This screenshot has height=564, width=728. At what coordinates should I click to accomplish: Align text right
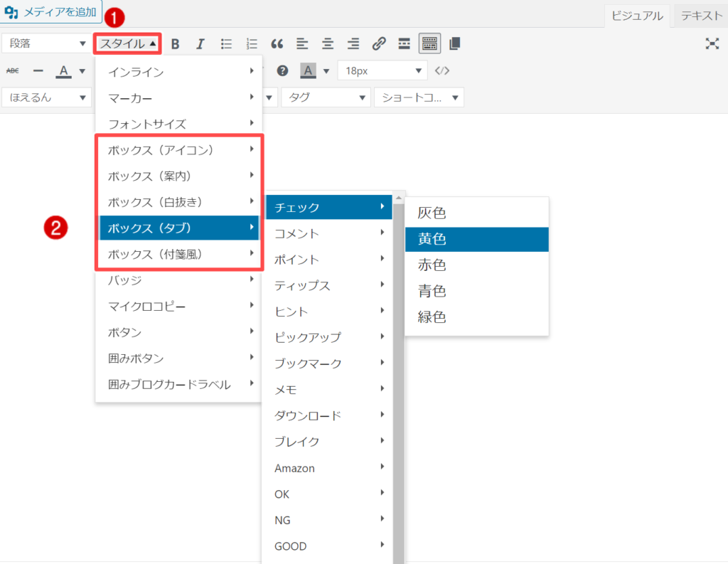coord(353,43)
